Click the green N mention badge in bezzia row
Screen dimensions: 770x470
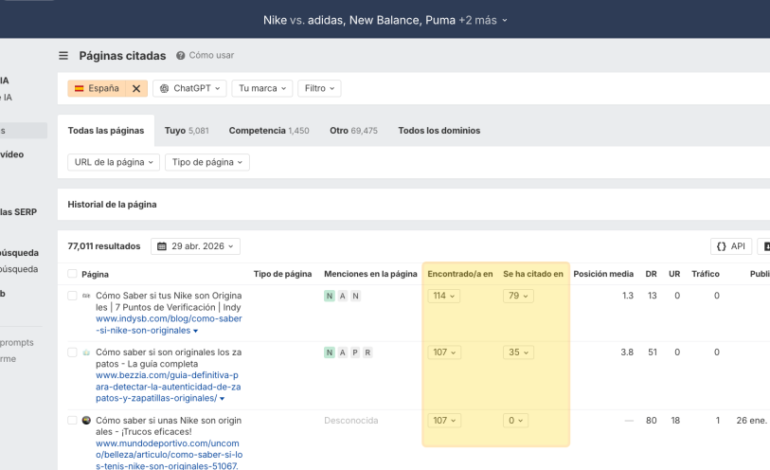pos(330,352)
